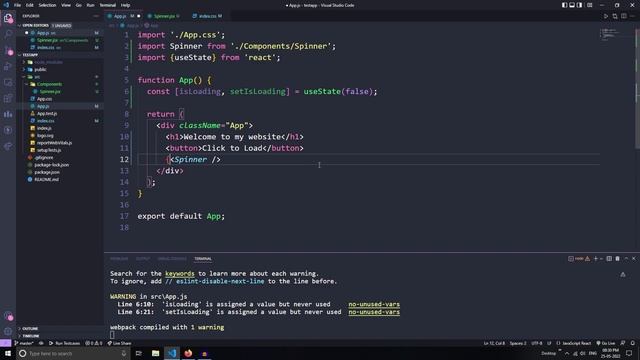Click errors and warnings count in status bar

pos(94,343)
